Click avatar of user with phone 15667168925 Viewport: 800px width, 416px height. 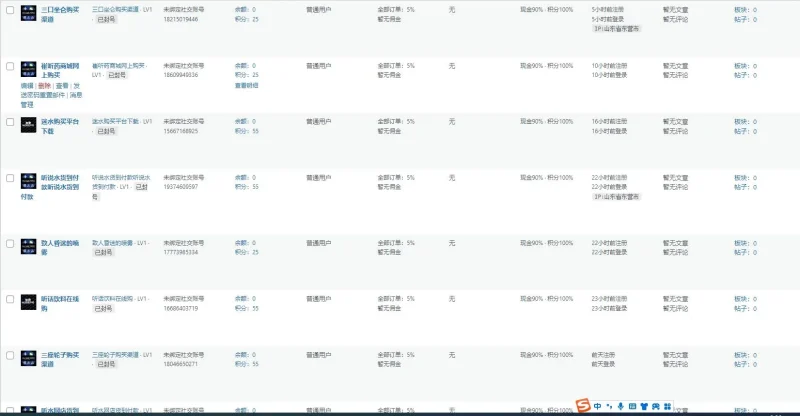[29, 125]
